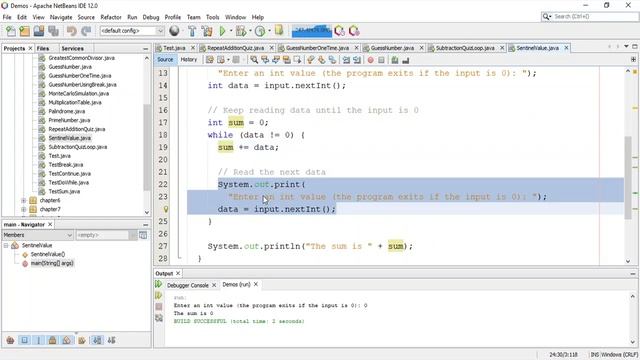This screenshot has width=640, height=360.
Task: Open TestBreak.java in the project tree
Action: (x=66, y=165)
